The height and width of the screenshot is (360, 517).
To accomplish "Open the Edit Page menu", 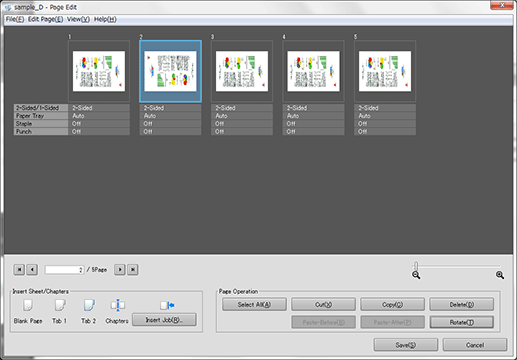I will [45, 19].
